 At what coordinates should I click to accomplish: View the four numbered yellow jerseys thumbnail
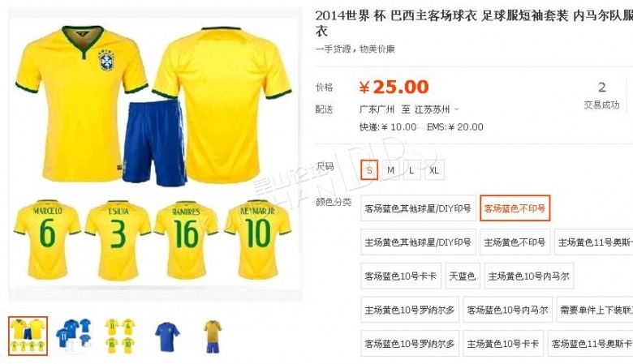click(x=120, y=336)
